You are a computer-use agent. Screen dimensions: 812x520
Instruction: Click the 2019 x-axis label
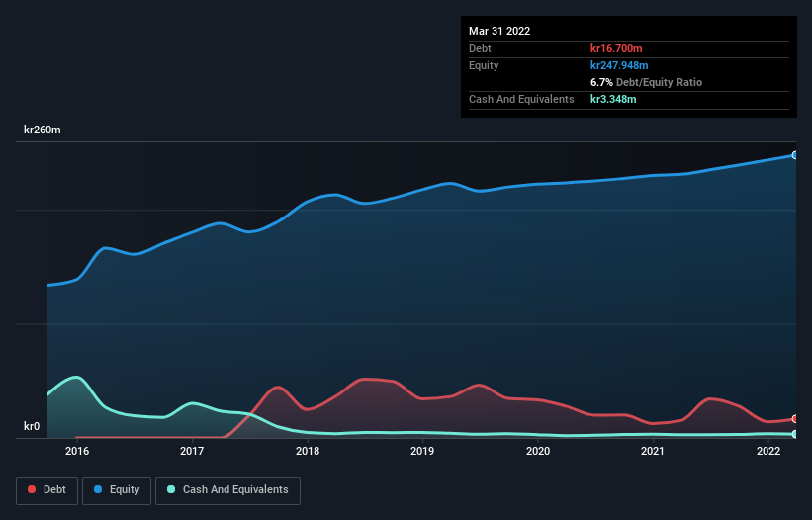(422, 451)
